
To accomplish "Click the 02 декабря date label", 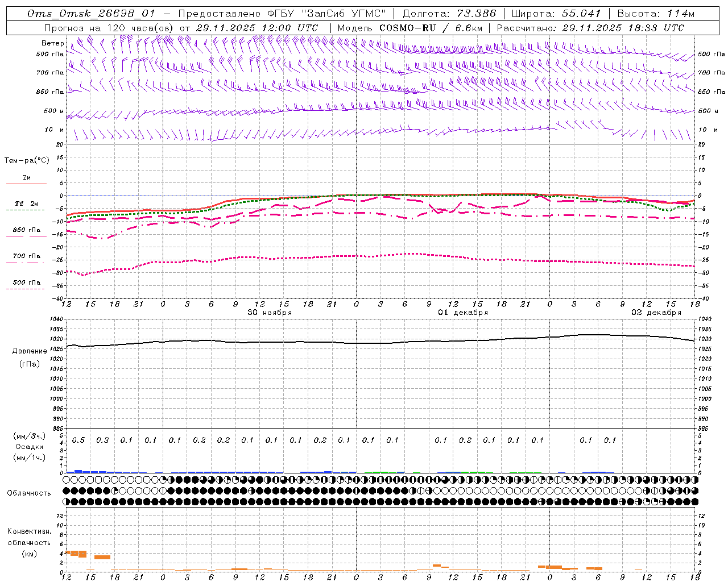I will (656, 313).
